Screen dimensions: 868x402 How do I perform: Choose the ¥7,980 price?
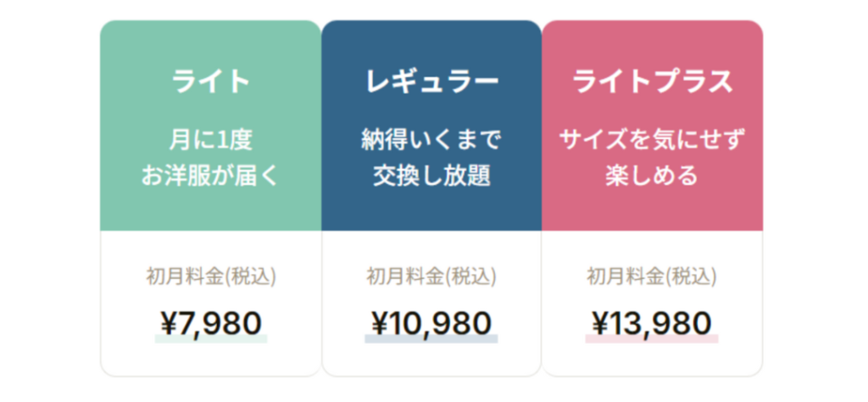click(x=211, y=322)
